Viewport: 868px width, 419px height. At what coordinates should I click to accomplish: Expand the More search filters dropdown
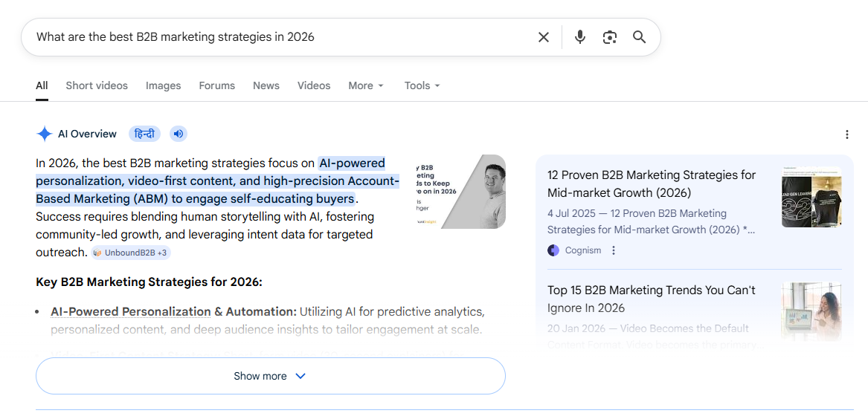coord(366,85)
